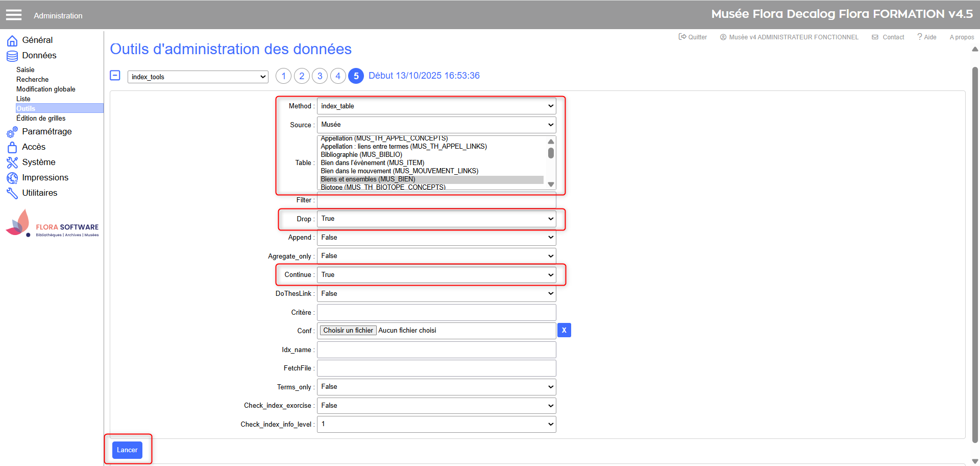This screenshot has height=466, width=980.
Task: Collapse the tool panel with minus toggle
Action: point(115,76)
